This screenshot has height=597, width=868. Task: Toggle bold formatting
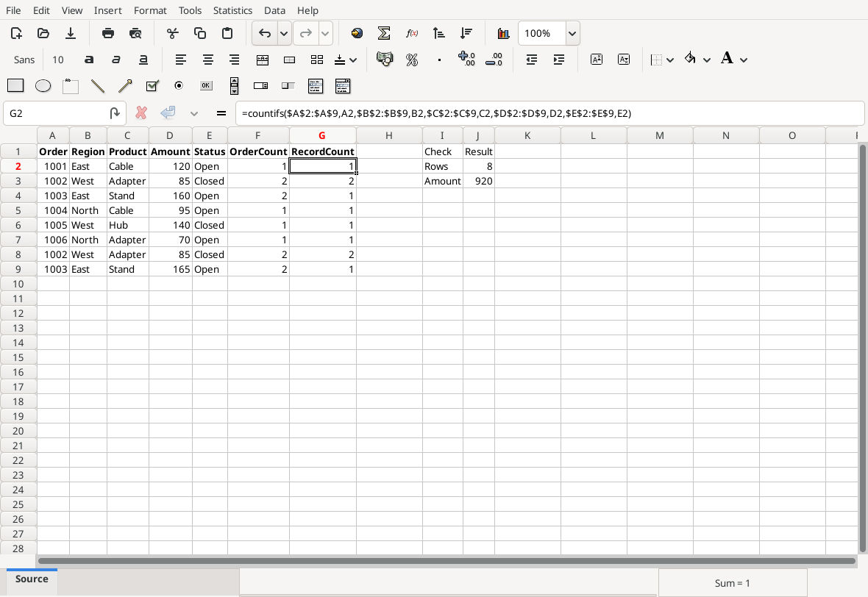pos(88,60)
